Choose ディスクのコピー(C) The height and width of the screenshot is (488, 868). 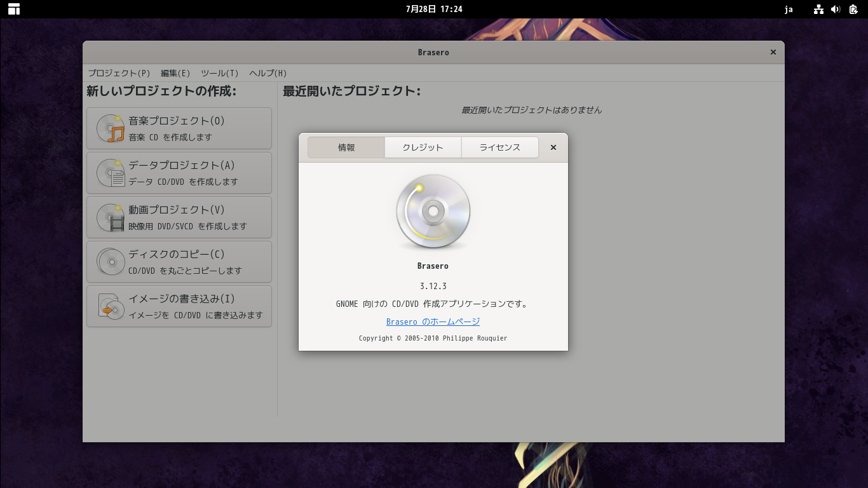(x=179, y=262)
